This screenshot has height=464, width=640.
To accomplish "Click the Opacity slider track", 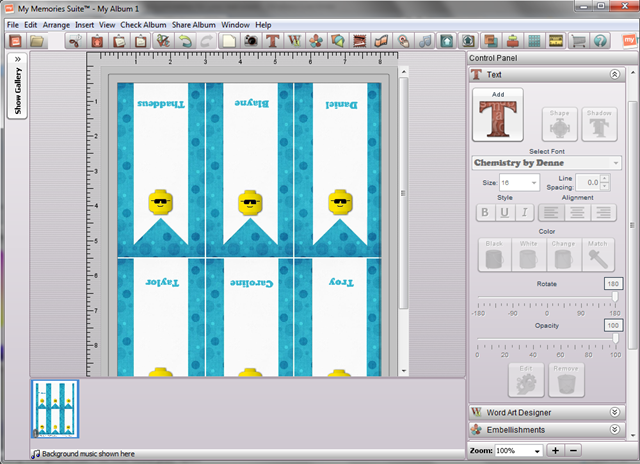I will tap(545, 338).
